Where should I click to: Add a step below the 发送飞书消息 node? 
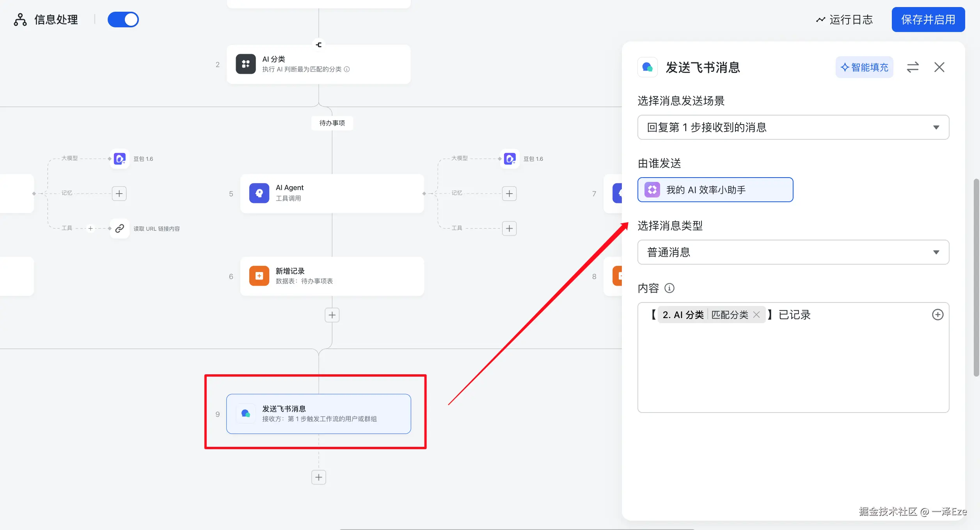tap(319, 477)
